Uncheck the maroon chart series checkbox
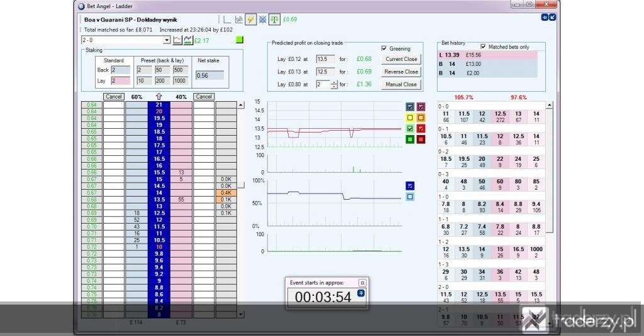Viewport: 644px width, 336px height. pos(421,107)
